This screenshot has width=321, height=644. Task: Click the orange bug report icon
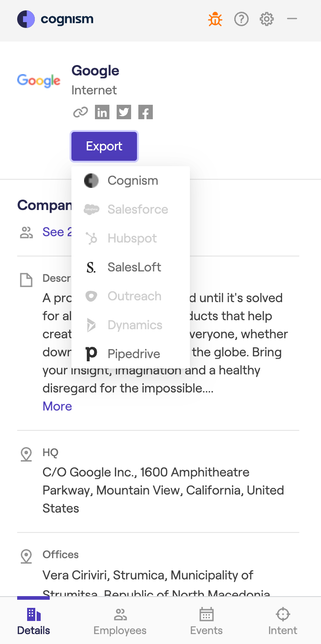click(215, 19)
